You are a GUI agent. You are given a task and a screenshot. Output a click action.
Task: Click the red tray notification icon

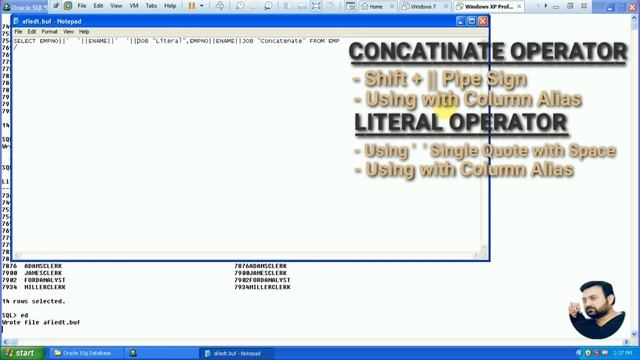(x=596, y=353)
